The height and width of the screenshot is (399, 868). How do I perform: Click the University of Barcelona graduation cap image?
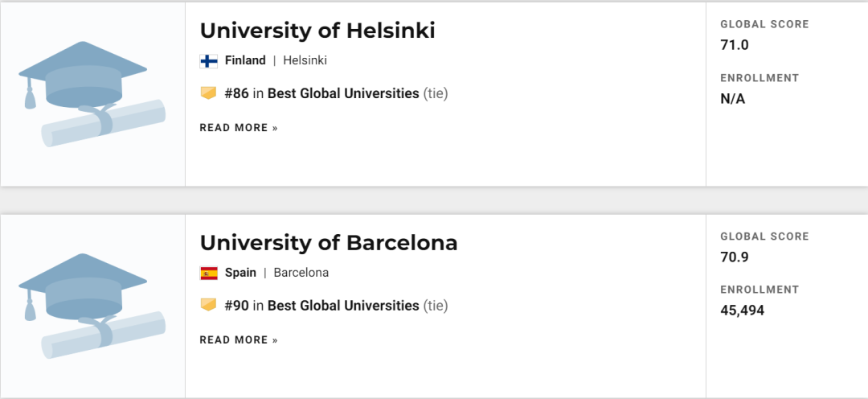[x=92, y=306]
